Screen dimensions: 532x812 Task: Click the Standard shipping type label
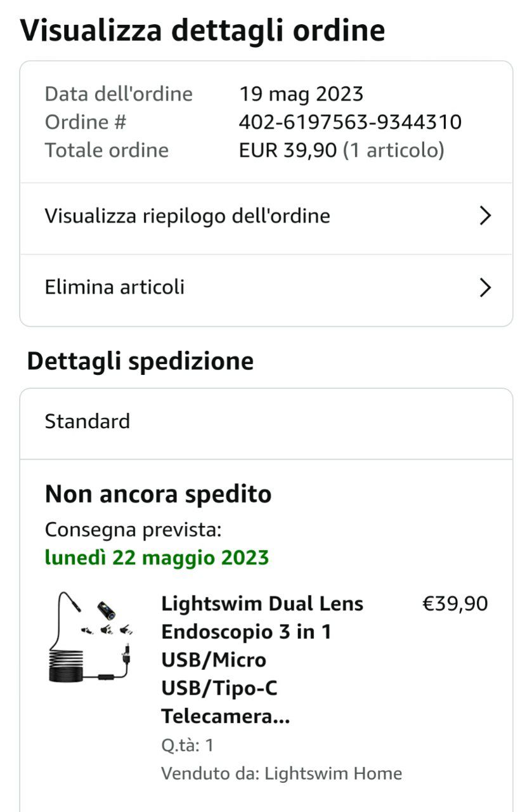pos(88,421)
